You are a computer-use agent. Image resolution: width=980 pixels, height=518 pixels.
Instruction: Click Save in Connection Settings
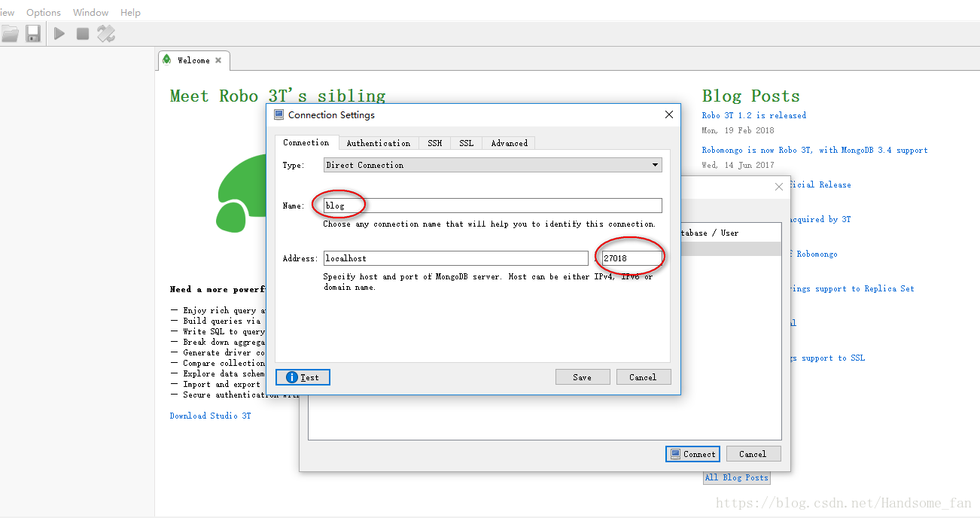[583, 377]
